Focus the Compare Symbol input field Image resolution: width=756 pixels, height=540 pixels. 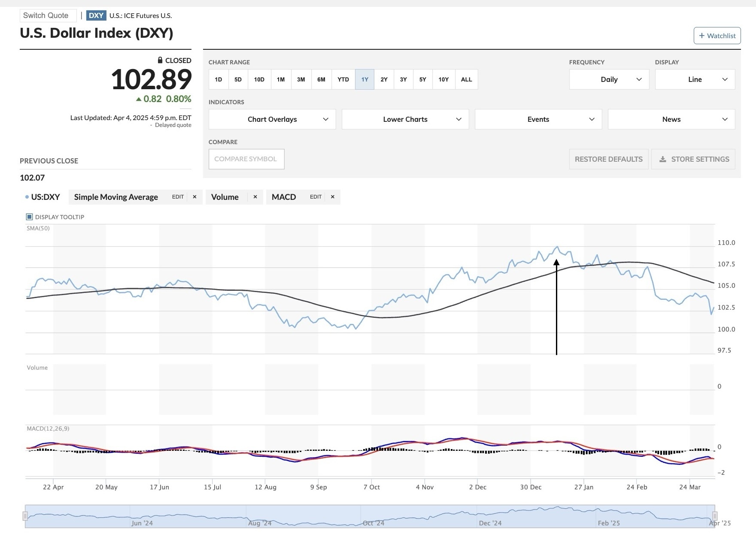246,159
